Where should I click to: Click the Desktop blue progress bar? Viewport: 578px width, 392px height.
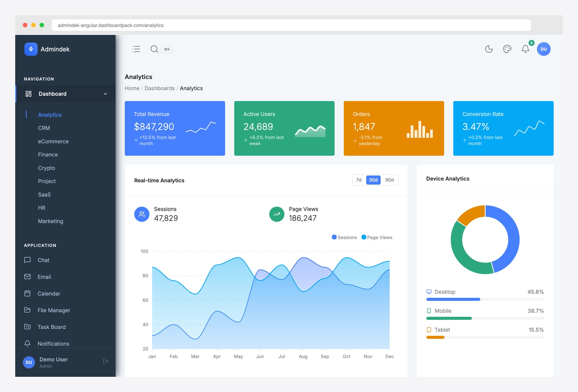click(453, 299)
